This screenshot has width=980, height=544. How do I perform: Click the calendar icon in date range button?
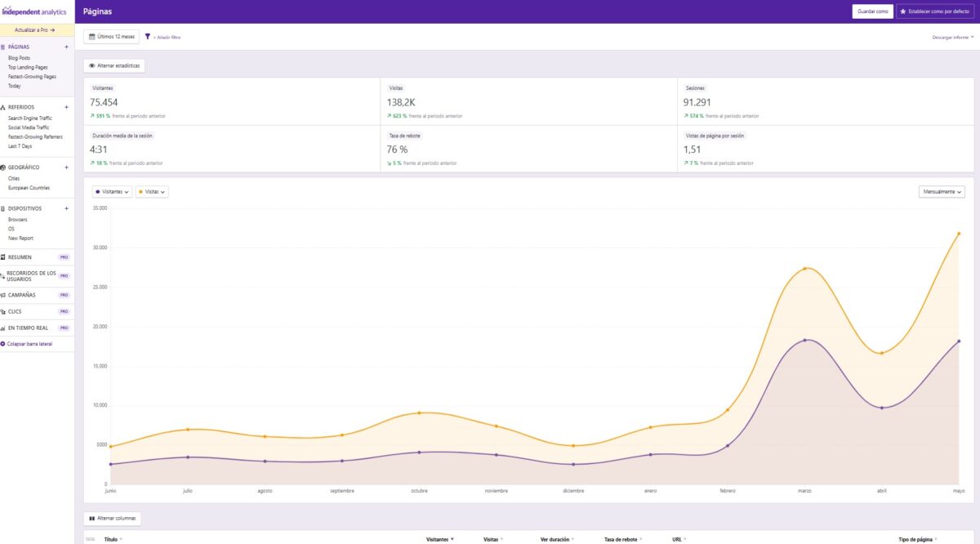tap(91, 37)
